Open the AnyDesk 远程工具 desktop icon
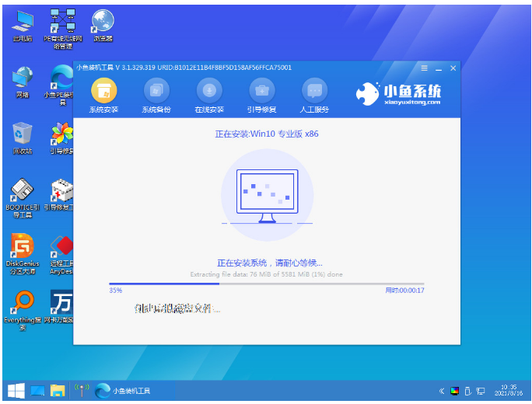The width and height of the screenshot is (532, 404). click(61, 255)
